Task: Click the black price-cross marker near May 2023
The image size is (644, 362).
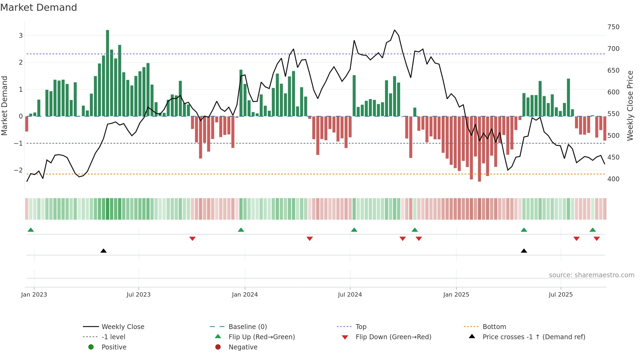Action: click(104, 251)
